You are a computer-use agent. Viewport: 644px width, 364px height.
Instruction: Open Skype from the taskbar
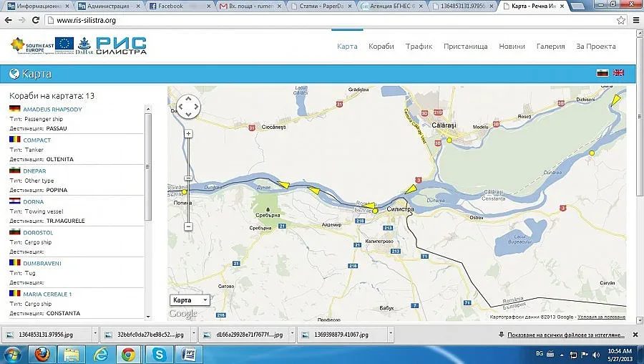(x=160, y=354)
